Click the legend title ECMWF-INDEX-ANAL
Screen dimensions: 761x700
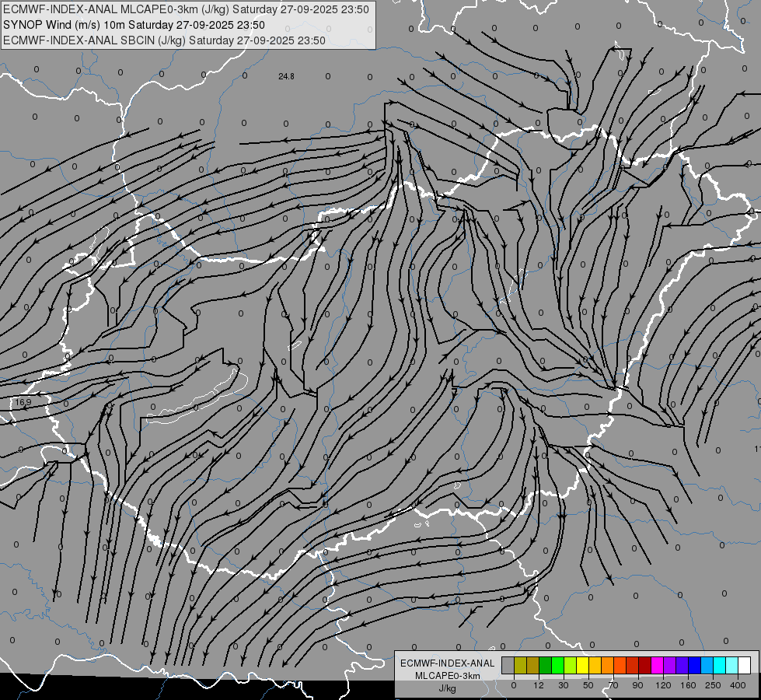(448, 663)
